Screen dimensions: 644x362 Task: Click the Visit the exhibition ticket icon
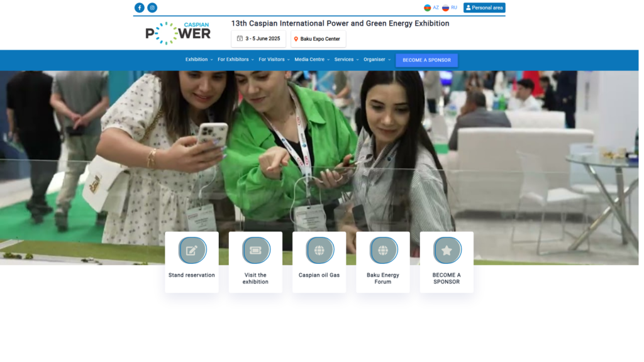(x=255, y=250)
